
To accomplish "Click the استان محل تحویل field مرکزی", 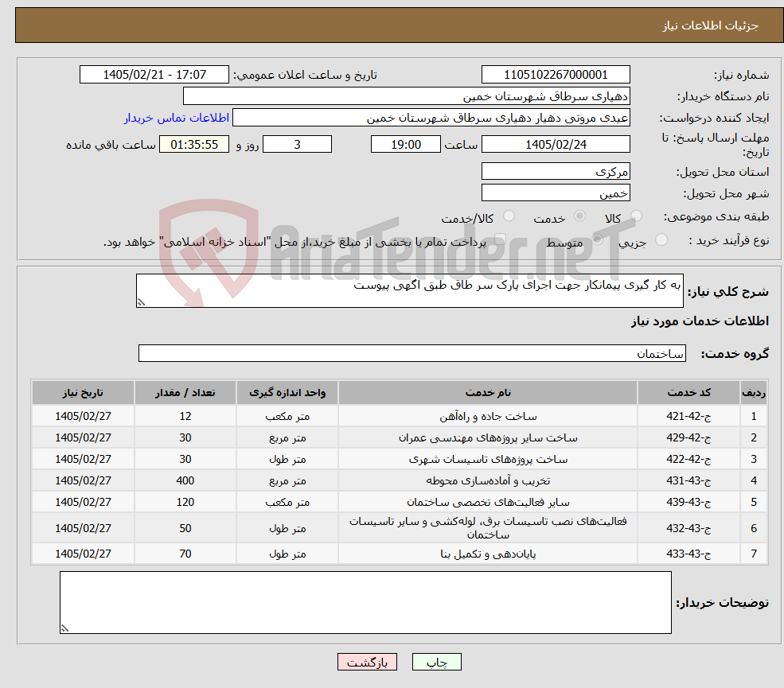I will [556, 171].
